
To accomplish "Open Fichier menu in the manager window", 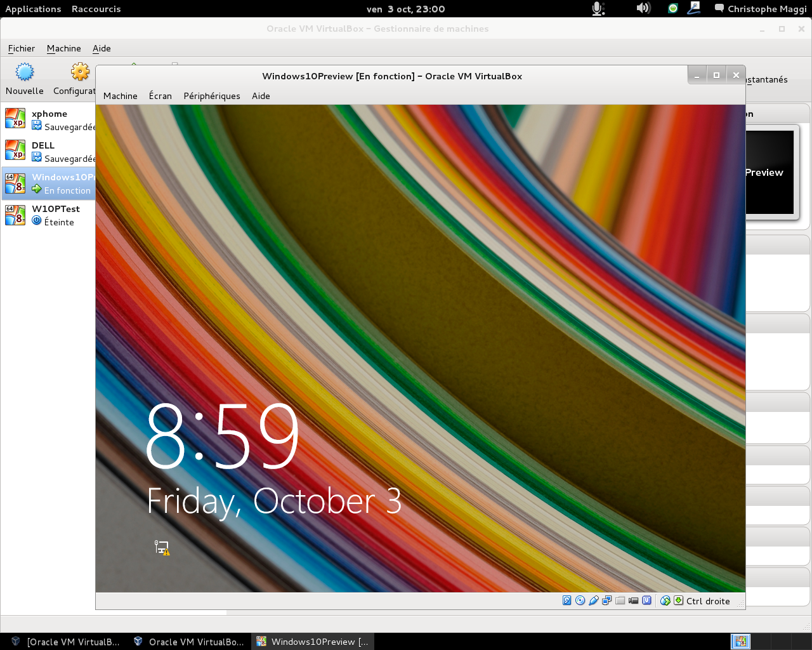I will [x=22, y=48].
